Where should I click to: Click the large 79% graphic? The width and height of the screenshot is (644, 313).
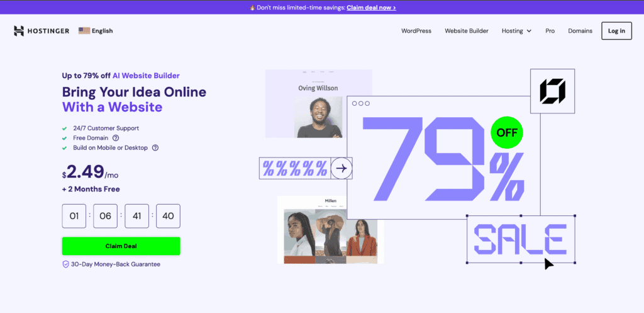tap(443, 158)
